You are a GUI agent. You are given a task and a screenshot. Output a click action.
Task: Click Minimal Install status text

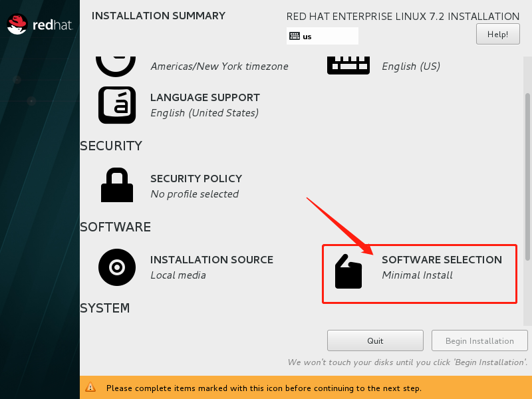coord(418,275)
